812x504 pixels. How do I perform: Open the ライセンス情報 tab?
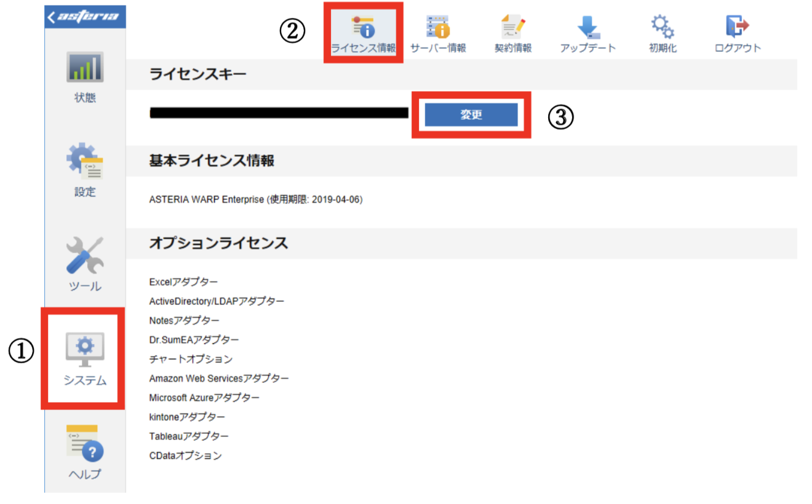pos(363,34)
